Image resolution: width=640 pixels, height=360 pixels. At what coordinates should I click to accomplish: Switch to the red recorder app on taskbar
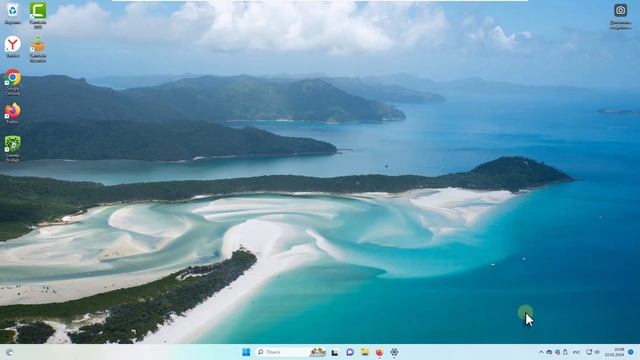(379, 352)
